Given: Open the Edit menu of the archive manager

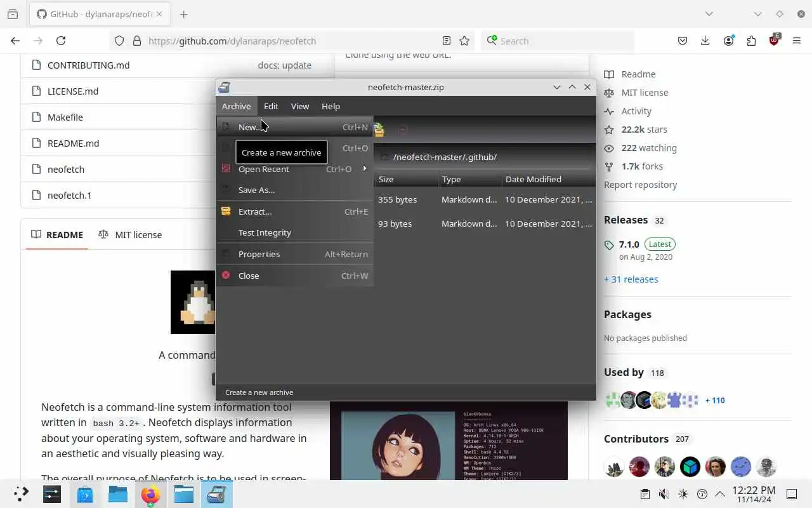Looking at the screenshot, I should [x=271, y=106].
